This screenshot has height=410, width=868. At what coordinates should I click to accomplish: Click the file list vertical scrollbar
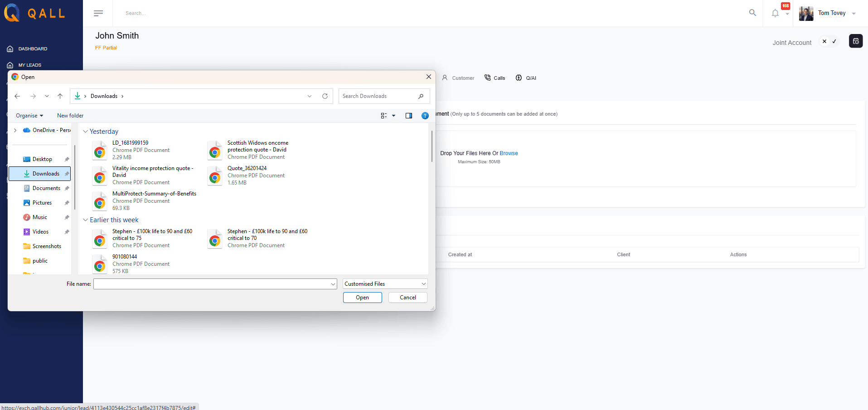coord(432,146)
